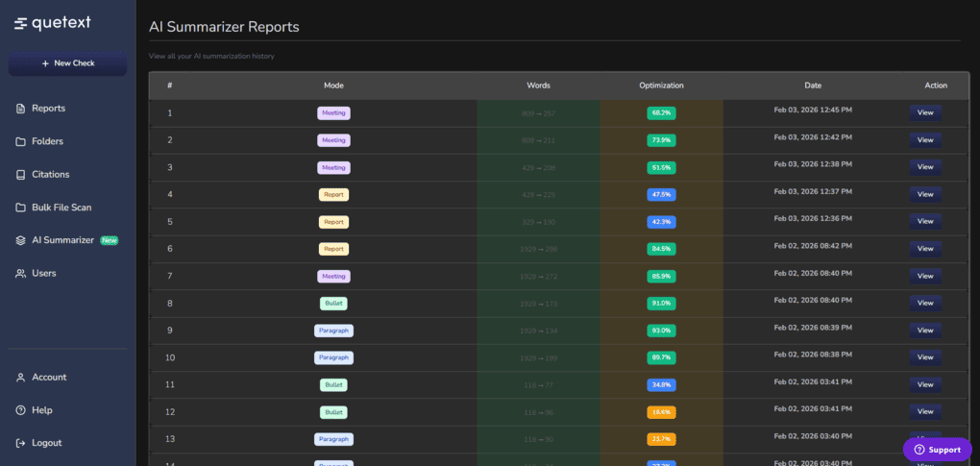Click the 23.7% orange optimization badge
This screenshot has height=466, width=980.
661,439
